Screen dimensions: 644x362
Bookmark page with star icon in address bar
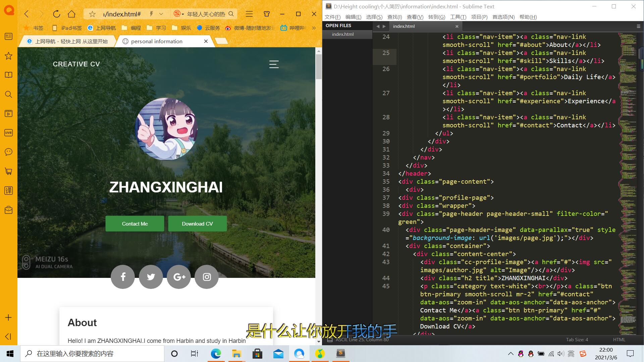click(92, 14)
